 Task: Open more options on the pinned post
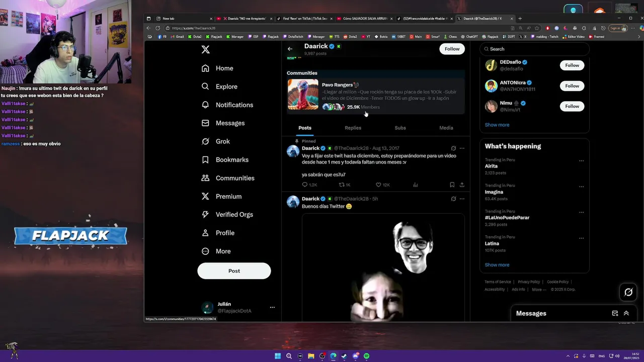tap(462, 148)
